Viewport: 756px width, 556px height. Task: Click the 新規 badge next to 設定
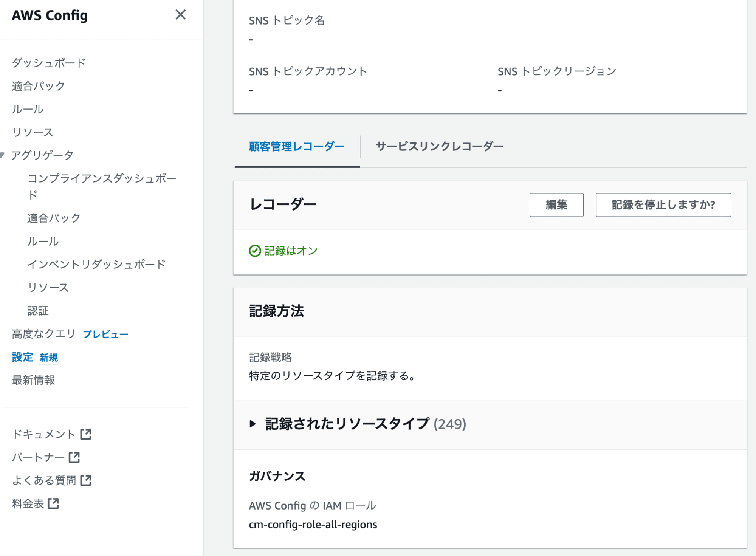tap(49, 358)
